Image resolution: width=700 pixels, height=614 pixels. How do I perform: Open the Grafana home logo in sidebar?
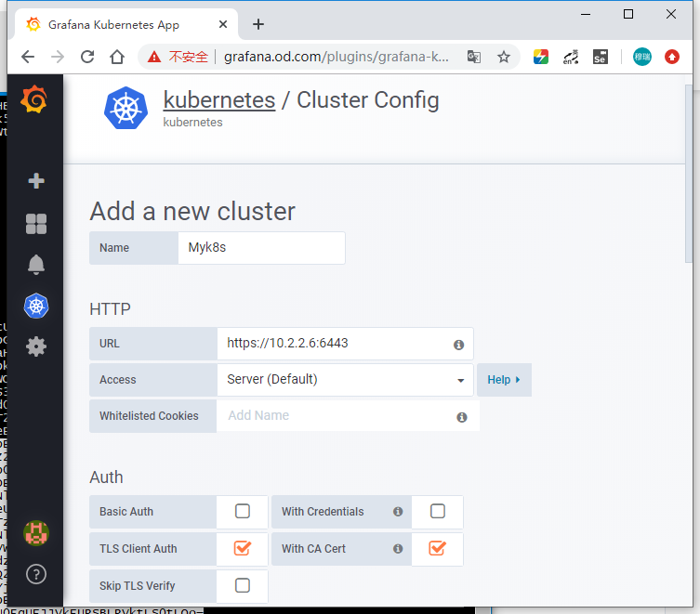tap(34, 99)
